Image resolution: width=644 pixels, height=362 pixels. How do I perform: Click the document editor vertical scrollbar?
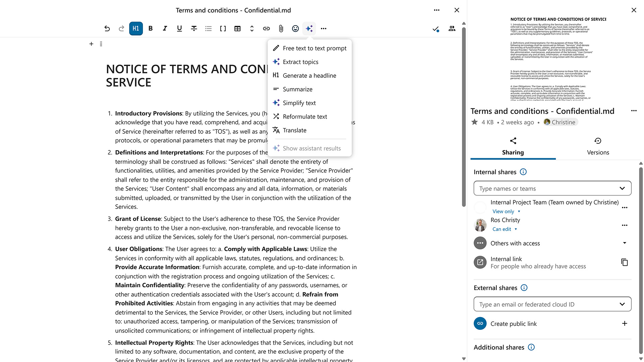464,117
